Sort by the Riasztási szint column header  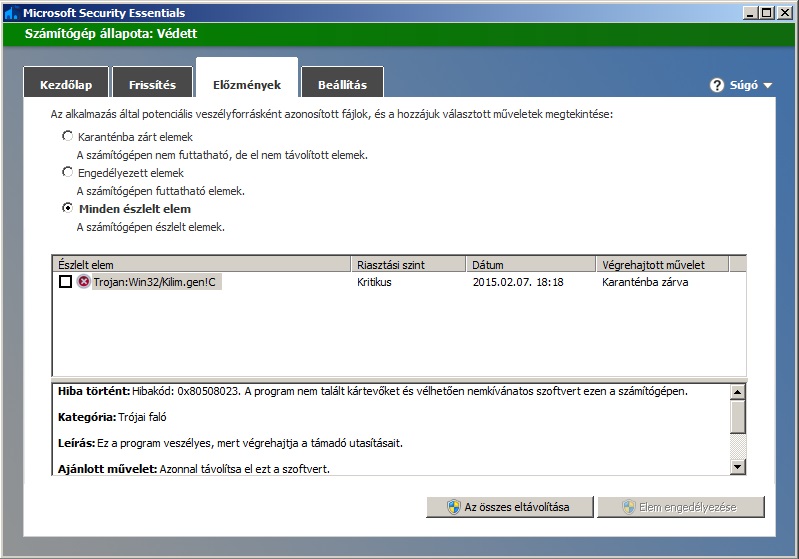(408, 265)
